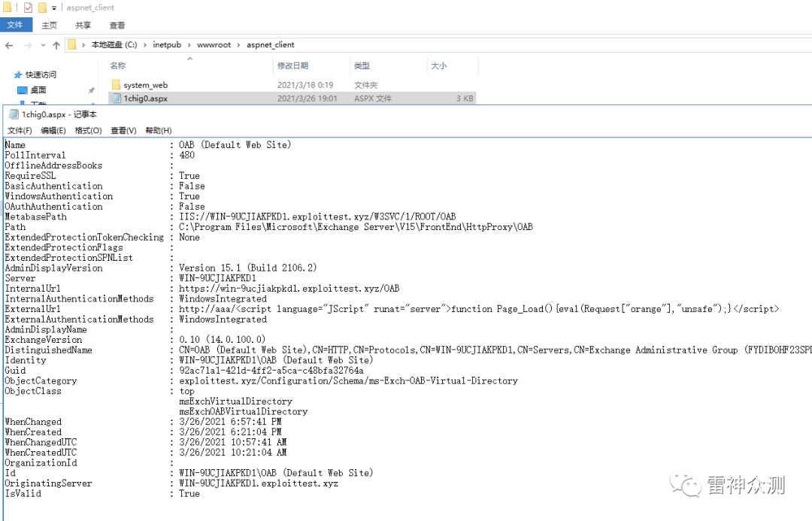Click the Properties checkmark icon in quick access toolbar
This screenshot has width=812, height=521.
click(28, 8)
